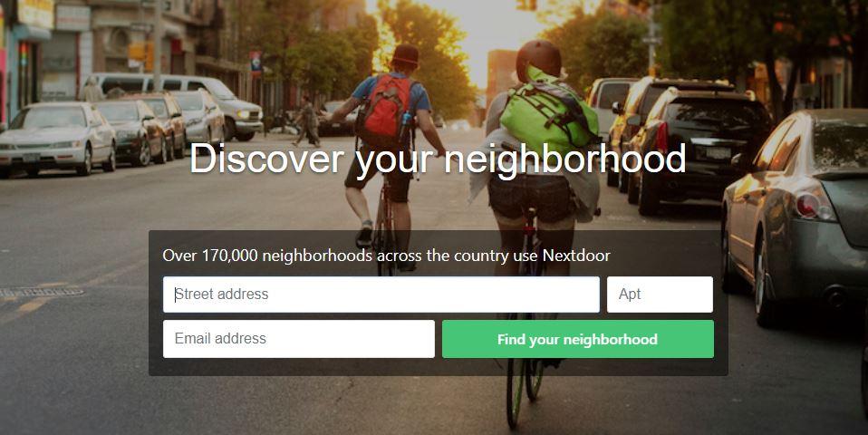Click the pedestrian crossing the street
Viewport: 868px width, 435px height.
coord(306,121)
